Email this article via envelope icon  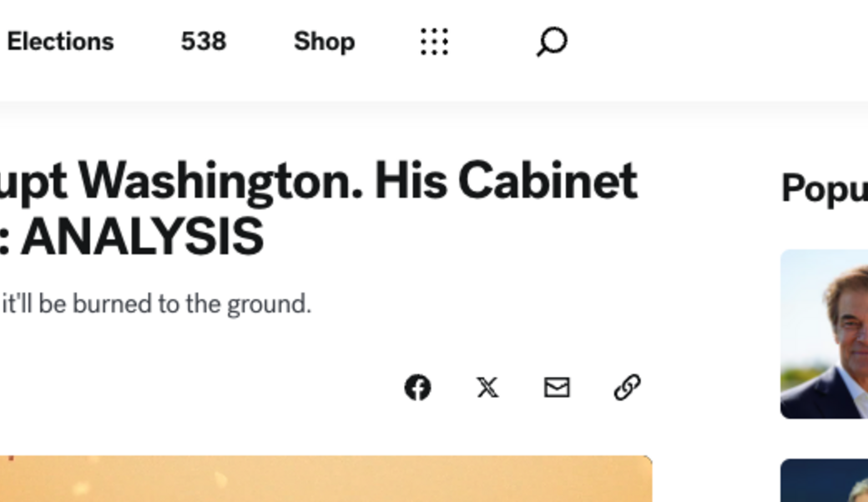click(x=557, y=388)
